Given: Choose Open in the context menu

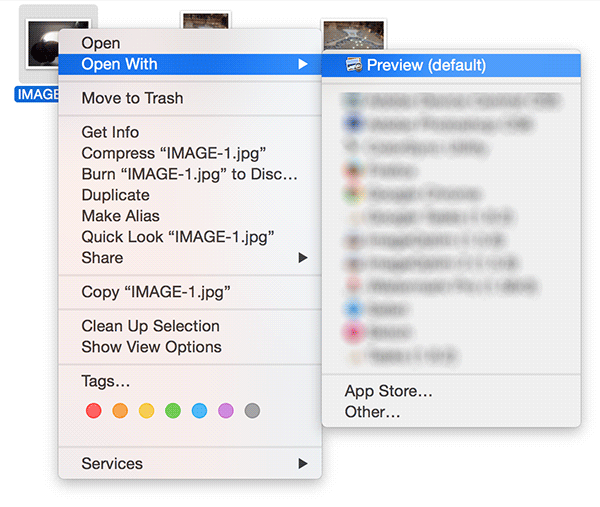Looking at the screenshot, I should pyautogui.click(x=190, y=43).
